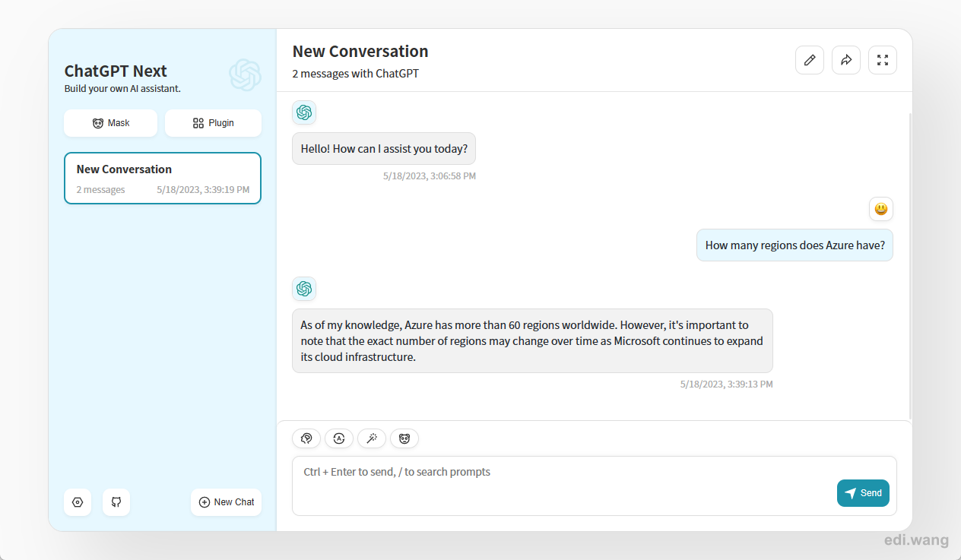This screenshot has width=961, height=560.
Task: Click '2 messages with ChatGPT' subtitle
Action: tap(356, 74)
